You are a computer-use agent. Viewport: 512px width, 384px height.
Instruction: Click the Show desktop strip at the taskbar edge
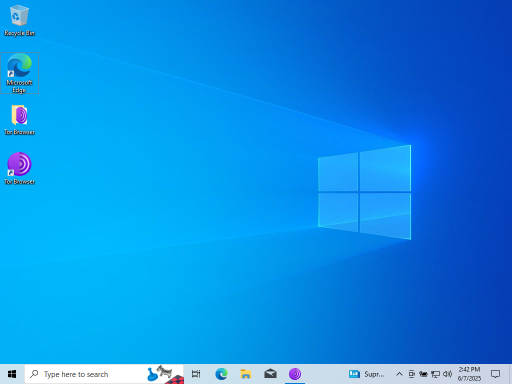[x=510, y=374]
